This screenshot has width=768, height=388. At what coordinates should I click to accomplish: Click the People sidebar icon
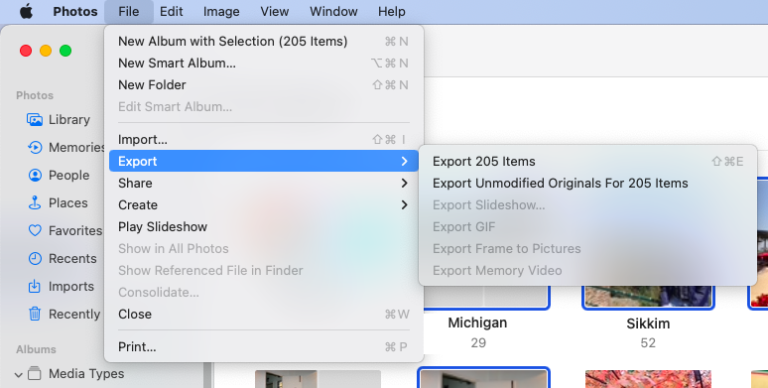35,175
